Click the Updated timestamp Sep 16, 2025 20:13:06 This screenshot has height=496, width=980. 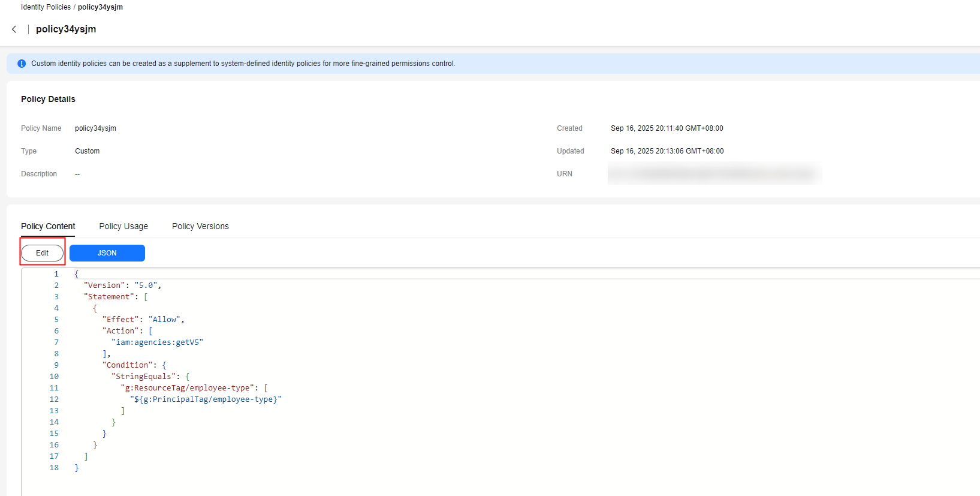tap(667, 151)
